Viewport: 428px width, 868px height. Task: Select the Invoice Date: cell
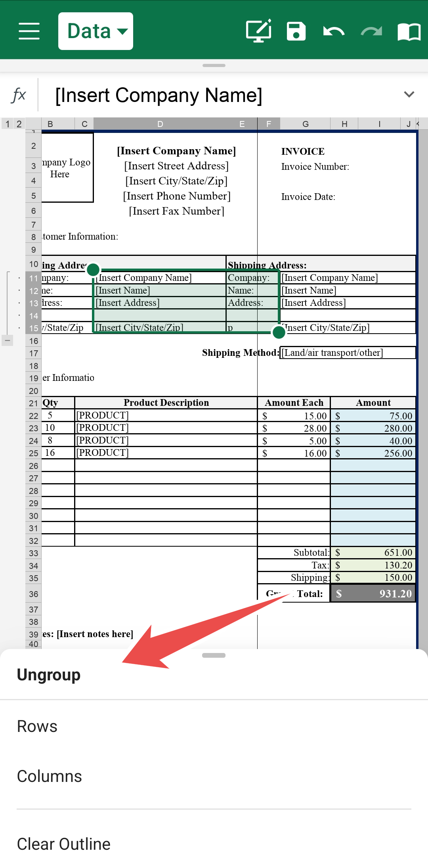point(308,197)
